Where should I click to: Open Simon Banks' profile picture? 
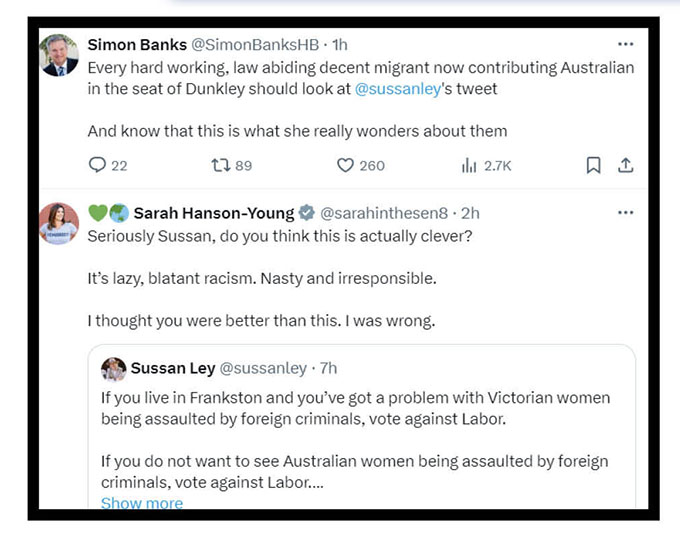(x=59, y=56)
